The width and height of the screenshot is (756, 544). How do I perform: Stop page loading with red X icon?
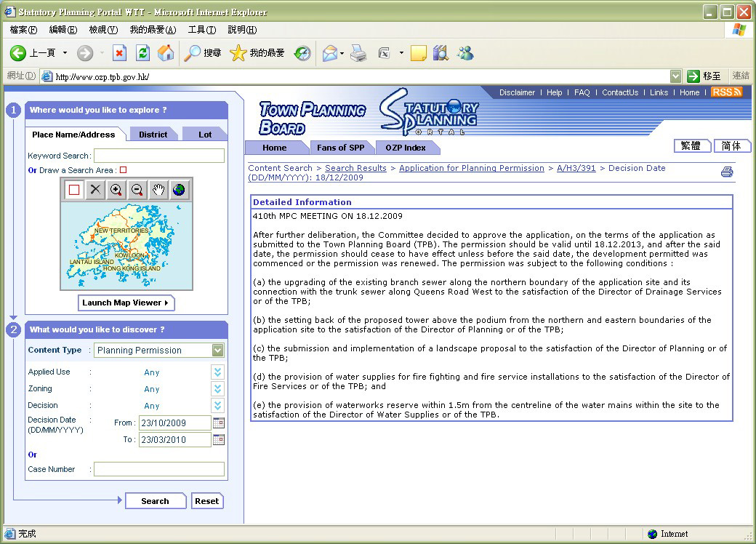[119, 53]
